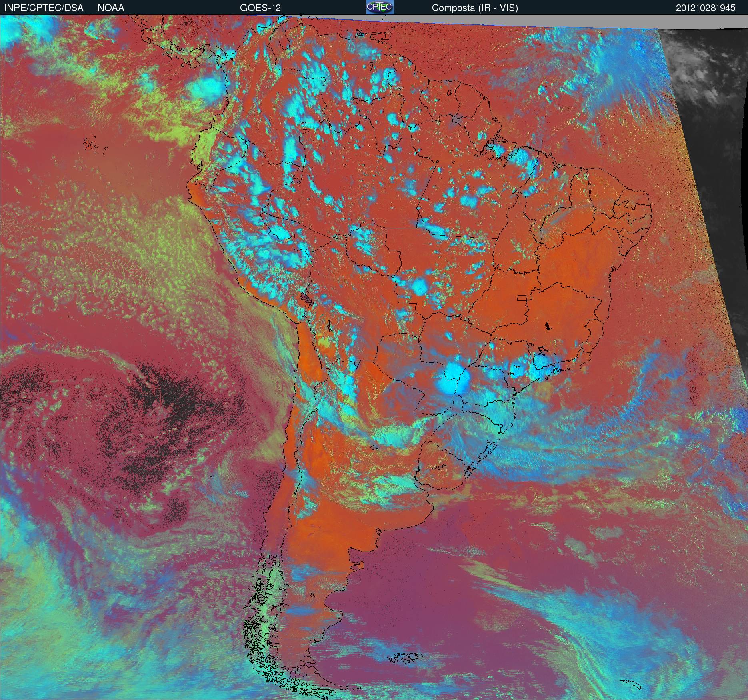The width and height of the screenshot is (748, 700).
Task: Click the NOAA label in header
Action: [x=111, y=8]
